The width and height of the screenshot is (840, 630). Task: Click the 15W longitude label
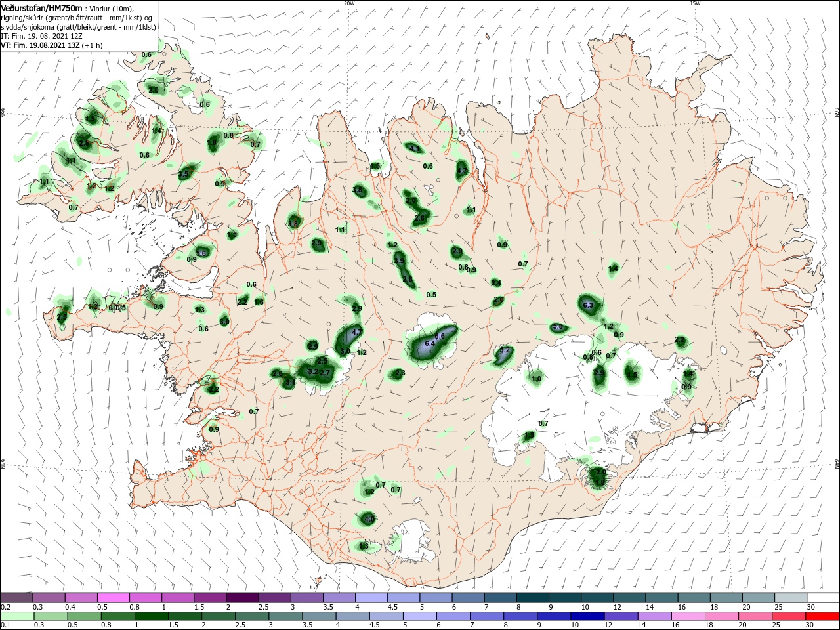(695, 3)
